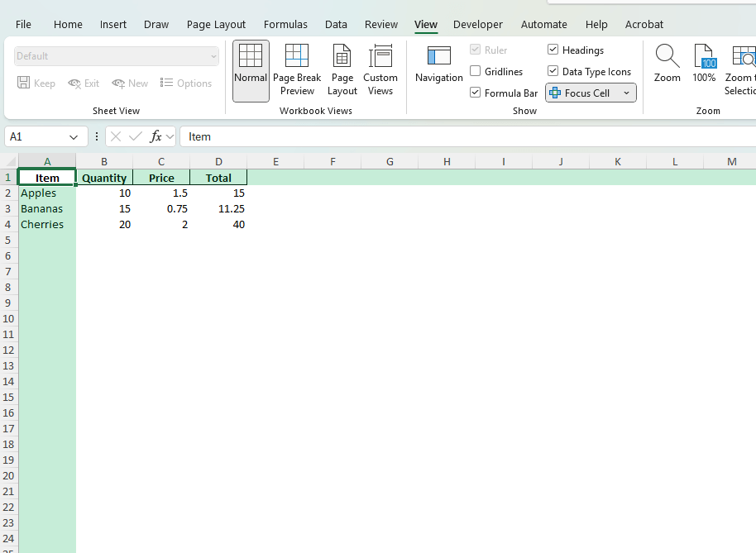Image resolution: width=756 pixels, height=553 pixels.
Task: Open the Zoom dialog
Action: (x=667, y=64)
